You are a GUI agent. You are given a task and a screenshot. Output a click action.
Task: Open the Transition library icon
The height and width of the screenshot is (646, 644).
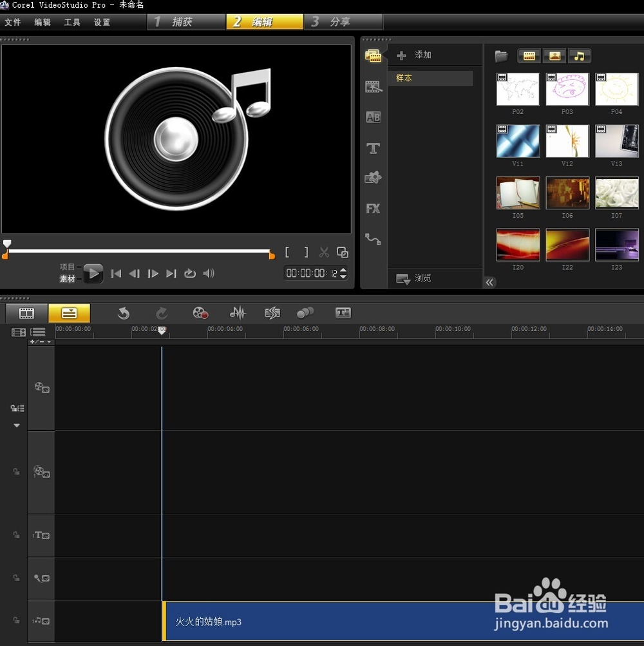point(374,86)
